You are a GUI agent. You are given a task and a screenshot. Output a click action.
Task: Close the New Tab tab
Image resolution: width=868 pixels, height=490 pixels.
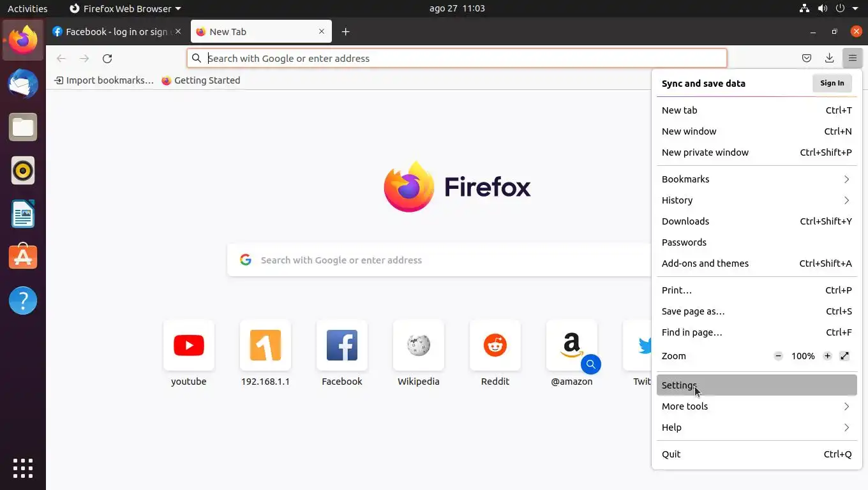pyautogui.click(x=322, y=31)
